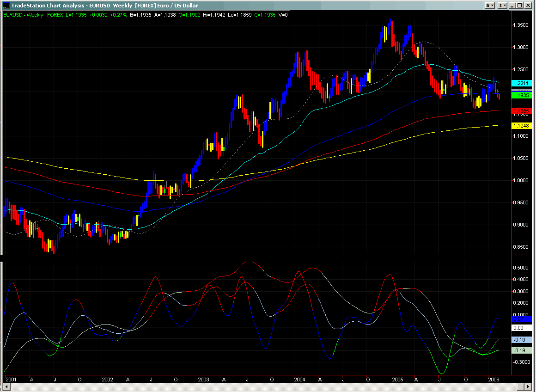Close the EURUSD chart window
The width and height of the screenshot is (536, 392).
coord(528,5)
